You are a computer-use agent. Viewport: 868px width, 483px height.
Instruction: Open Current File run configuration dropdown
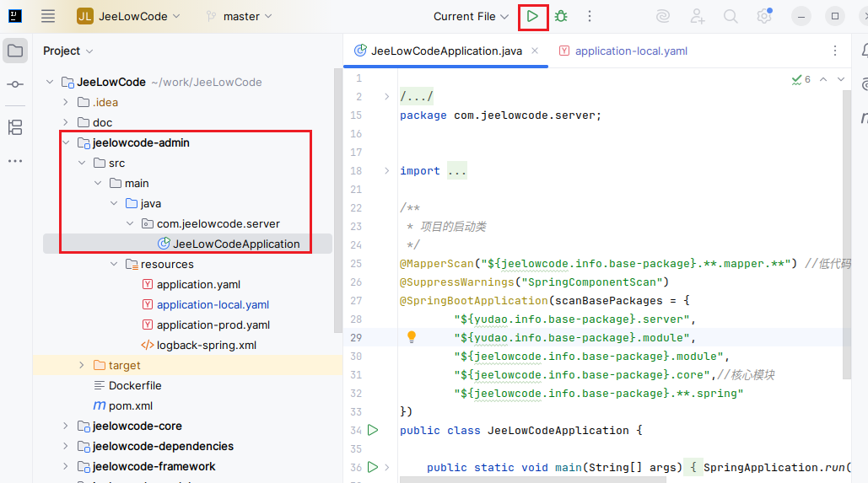click(x=471, y=17)
